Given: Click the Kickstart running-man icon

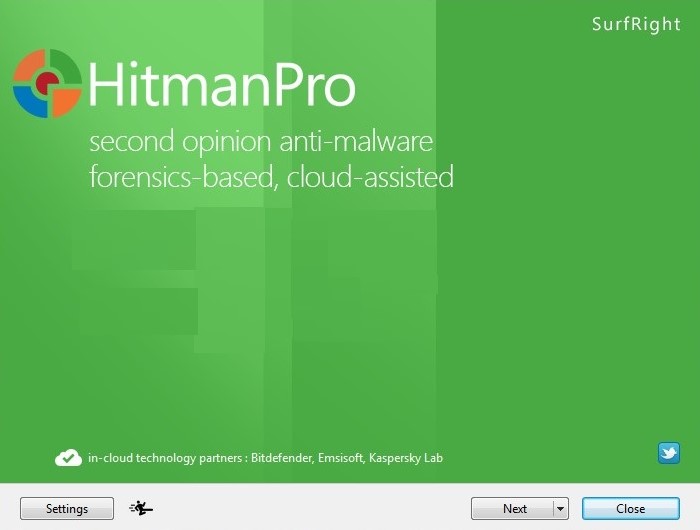Looking at the screenshot, I should (141, 508).
